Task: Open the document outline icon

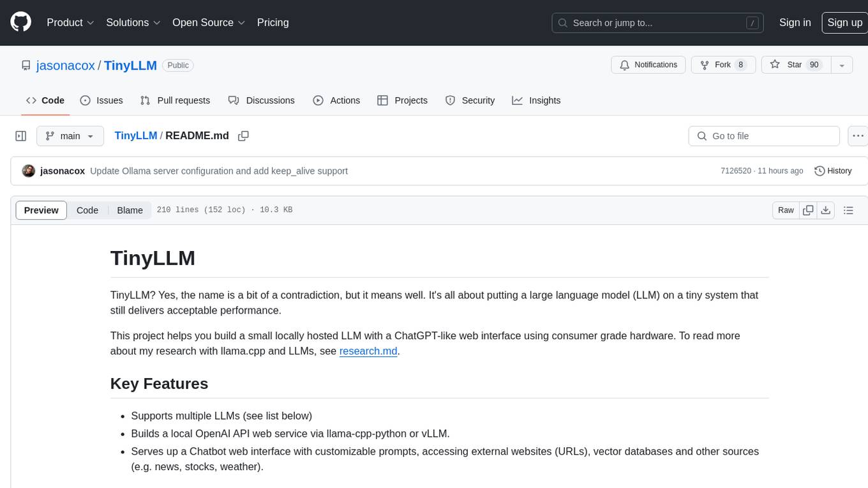Action: point(848,210)
